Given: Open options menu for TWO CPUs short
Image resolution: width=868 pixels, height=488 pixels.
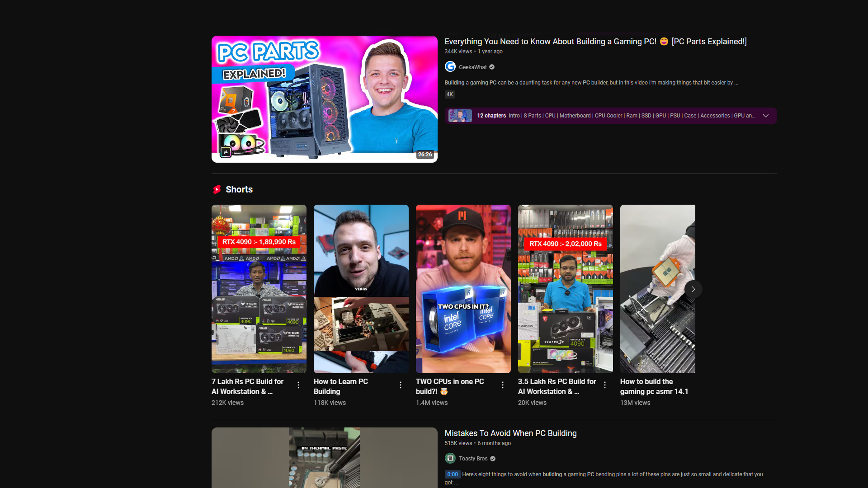Looking at the screenshot, I should pos(503,385).
